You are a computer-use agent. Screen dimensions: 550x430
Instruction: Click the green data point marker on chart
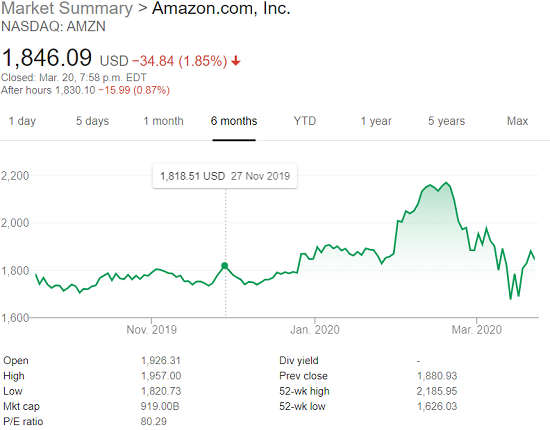[225, 266]
